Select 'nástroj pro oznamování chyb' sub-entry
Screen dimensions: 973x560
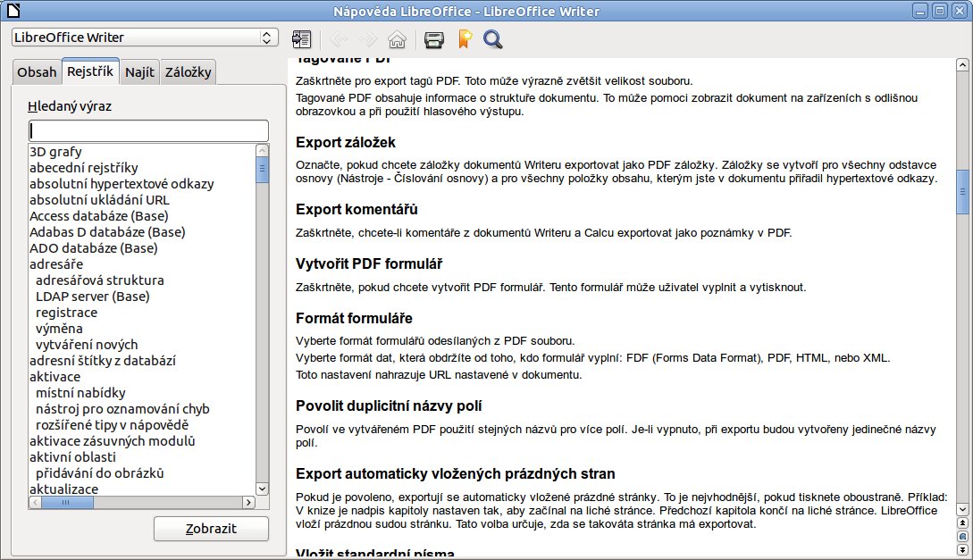(122, 409)
